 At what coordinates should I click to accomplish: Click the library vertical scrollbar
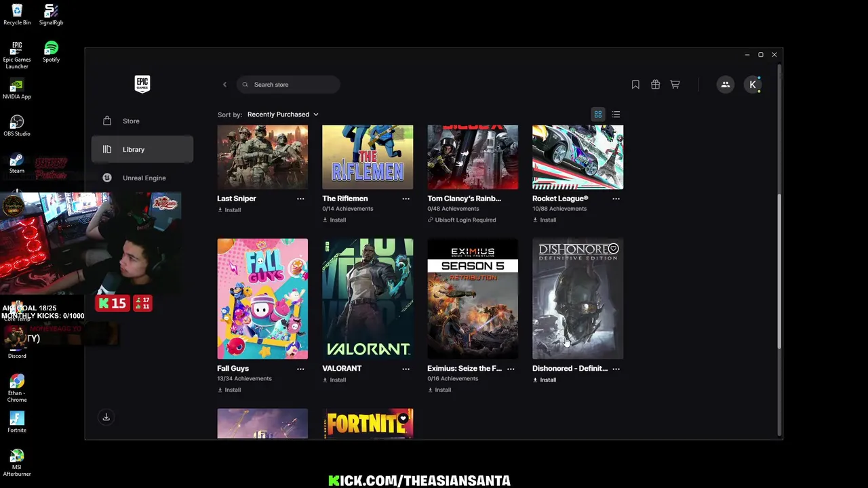(780, 271)
